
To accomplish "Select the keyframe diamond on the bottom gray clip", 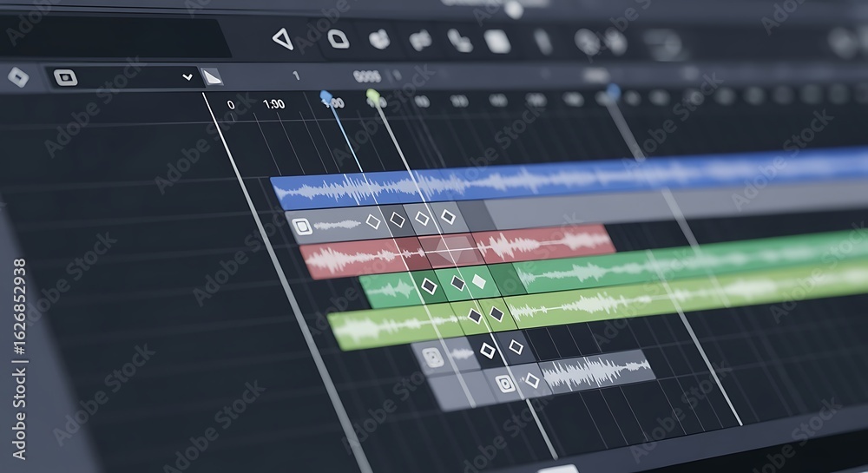I will pyautogui.click(x=532, y=380).
